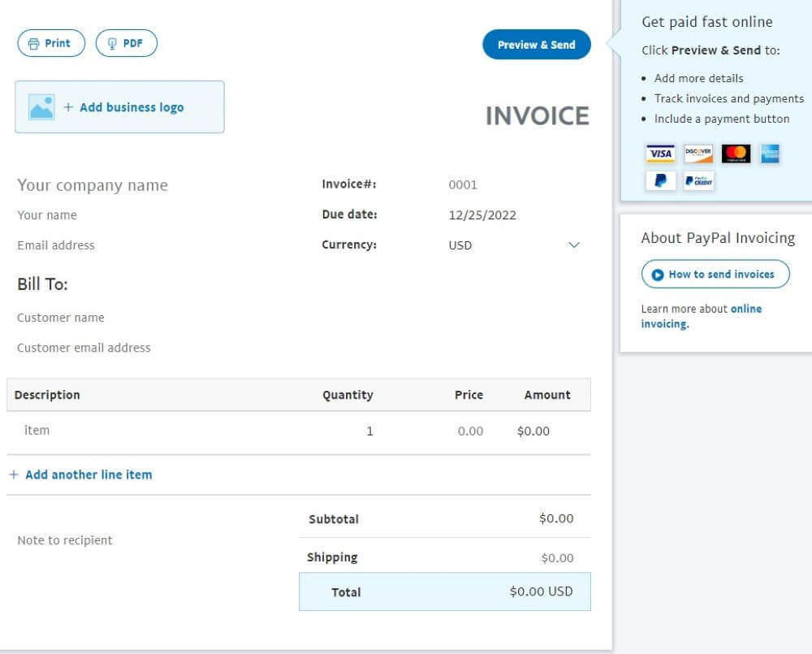Click the Mastercard payment icon
Image resolution: width=812 pixels, height=654 pixels.
pos(736,154)
